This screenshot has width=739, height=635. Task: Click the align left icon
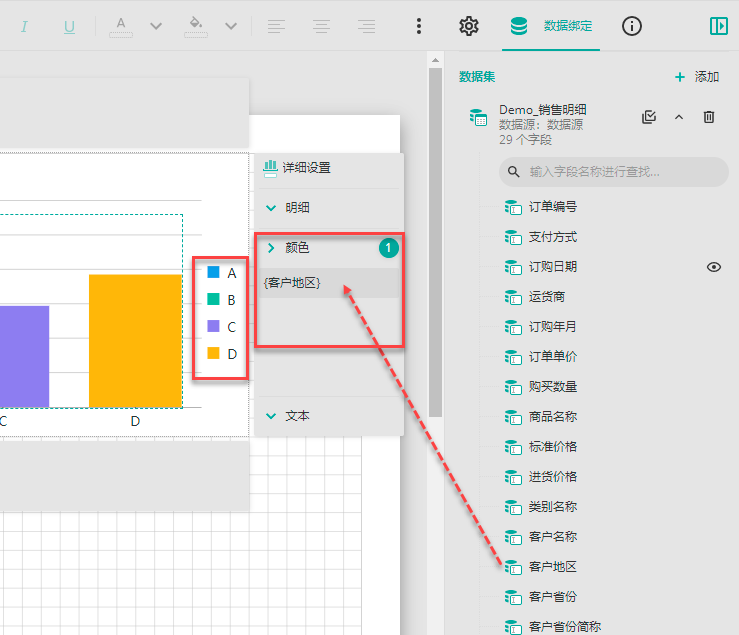pyautogui.click(x=277, y=27)
